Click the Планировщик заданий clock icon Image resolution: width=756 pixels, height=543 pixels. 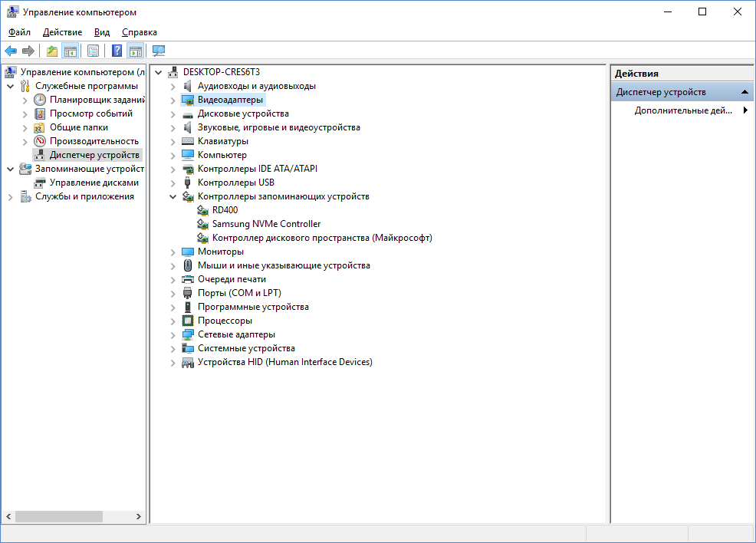[40, 100]
